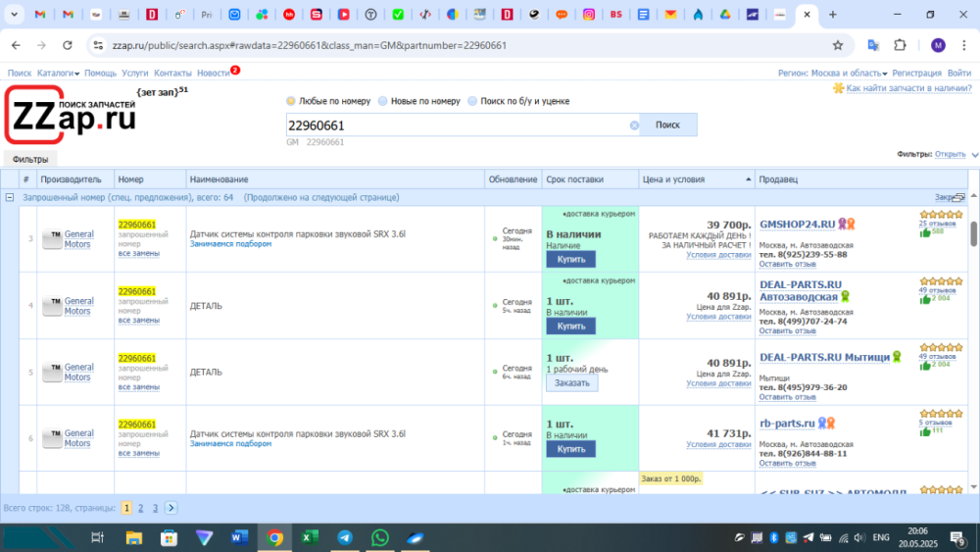Open WhatsApp from the taskbar

[379, 537]
